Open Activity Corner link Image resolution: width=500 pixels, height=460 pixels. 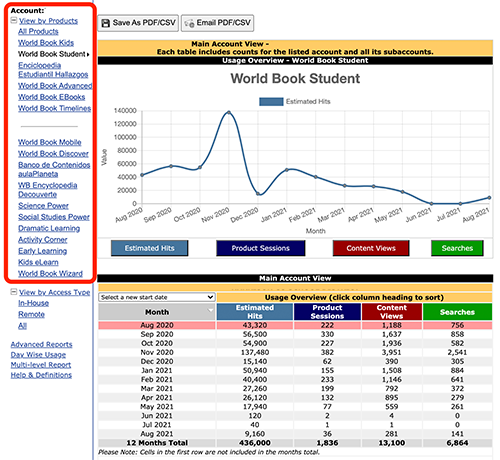pyautogui.click(x=43, y=240)
